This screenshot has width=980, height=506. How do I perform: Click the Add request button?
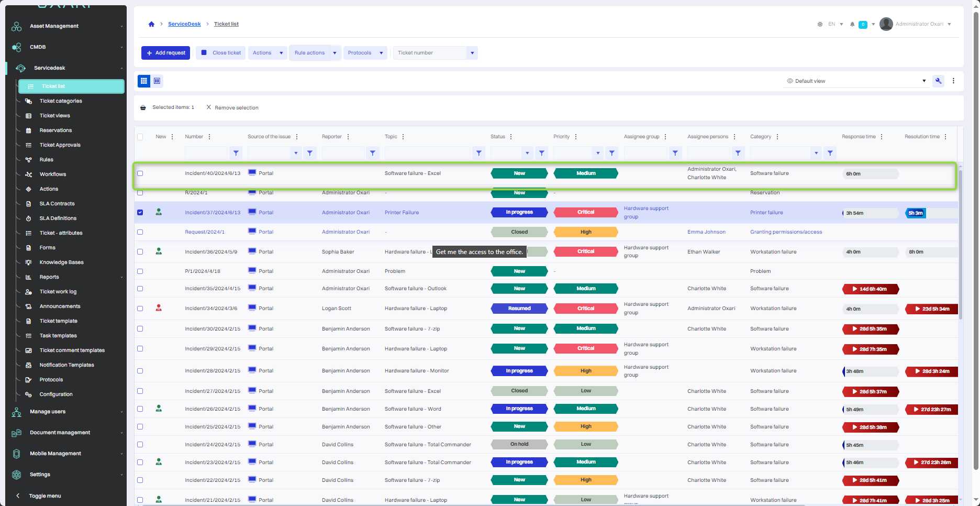[165, 53]
